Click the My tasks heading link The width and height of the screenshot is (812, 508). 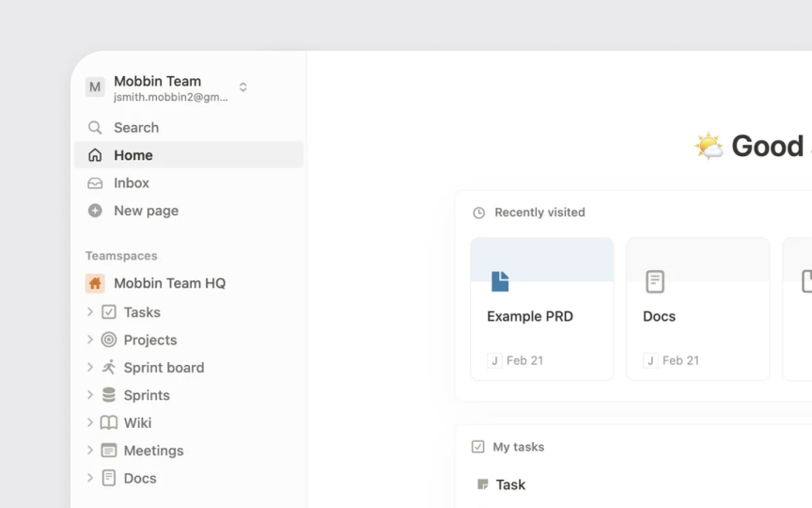coord(518,447)
